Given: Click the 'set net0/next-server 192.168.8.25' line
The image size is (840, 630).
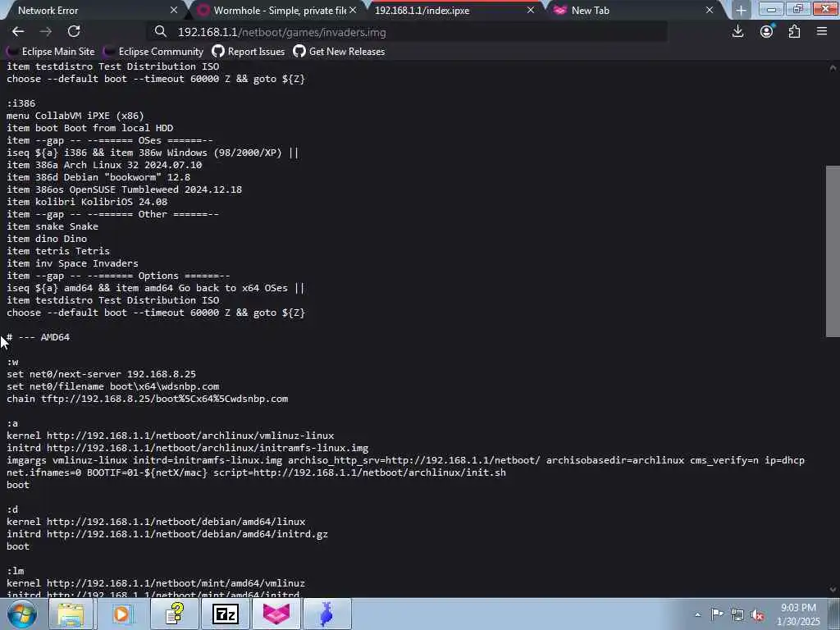Looking at the screenshot, I should (101, 374).
